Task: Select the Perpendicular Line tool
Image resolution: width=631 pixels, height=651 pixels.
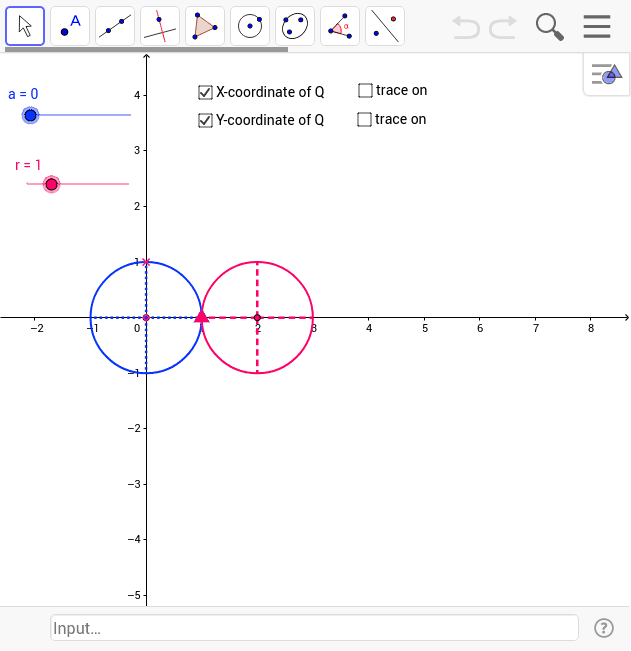Action: [160, 26]
